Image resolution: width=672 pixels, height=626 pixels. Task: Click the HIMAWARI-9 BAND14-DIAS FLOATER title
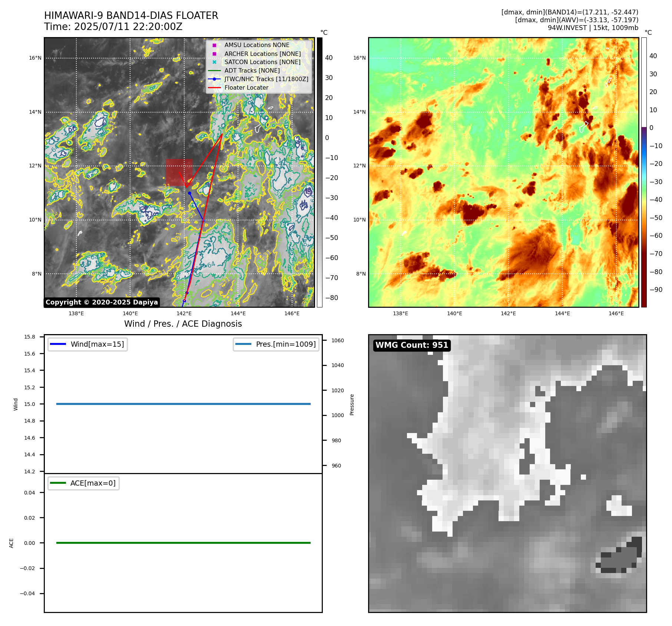[x=131, y=16]
